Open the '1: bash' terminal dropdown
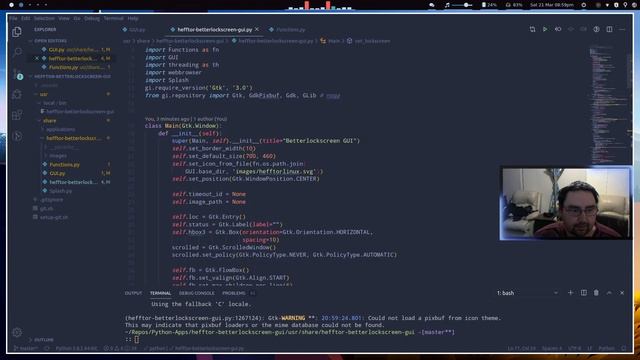This screenshot has width=640, height=360. (x=527, y=293)
